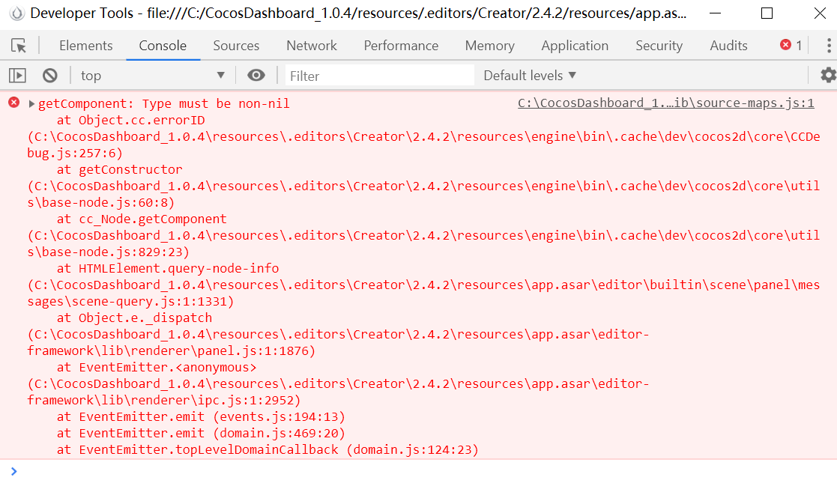Click the console prompt input line

(418, 472)
